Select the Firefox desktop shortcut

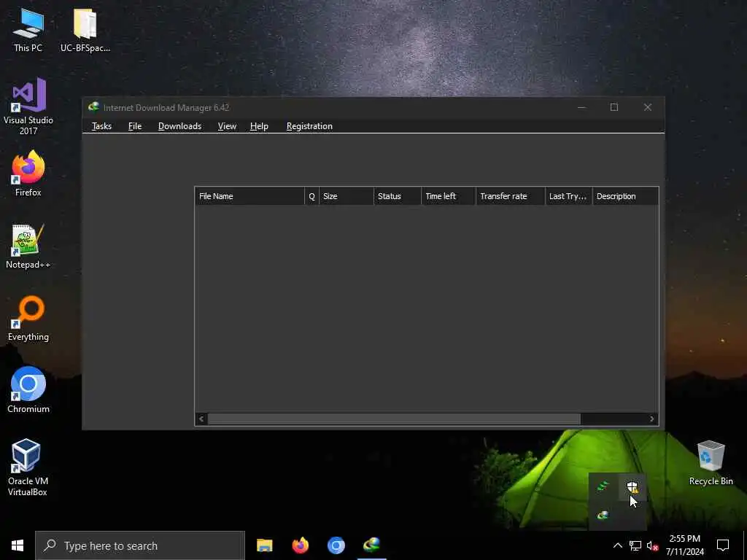(28, 174)
